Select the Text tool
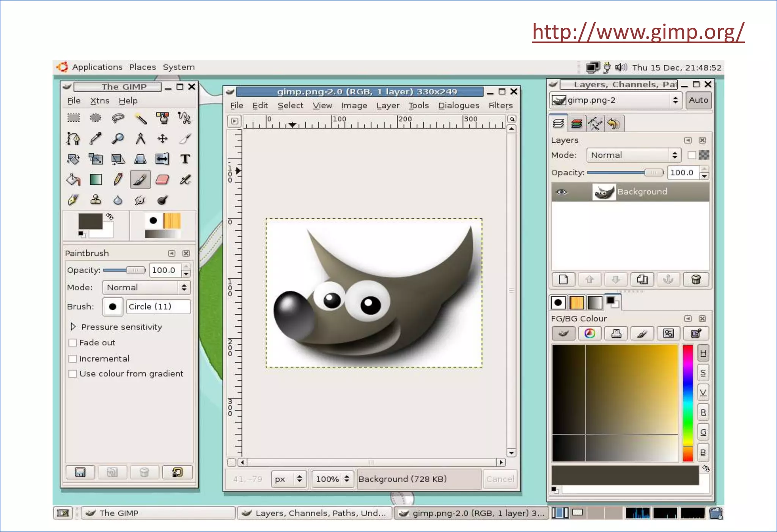The height and width of the screenshot is (532, 777). click(185, 159)
